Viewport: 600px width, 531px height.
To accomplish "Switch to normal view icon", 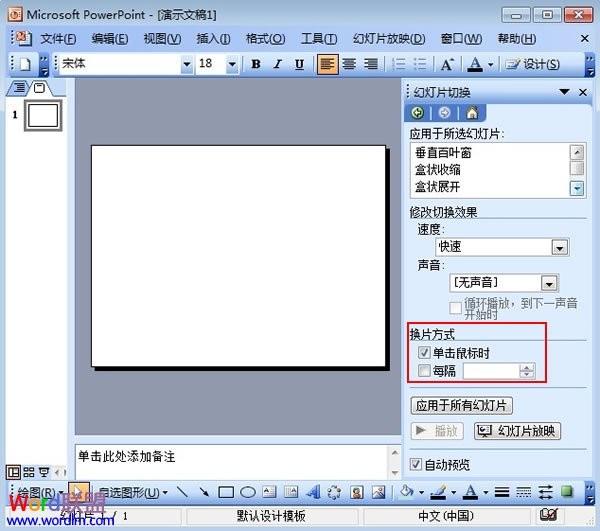I will [13, 472].
